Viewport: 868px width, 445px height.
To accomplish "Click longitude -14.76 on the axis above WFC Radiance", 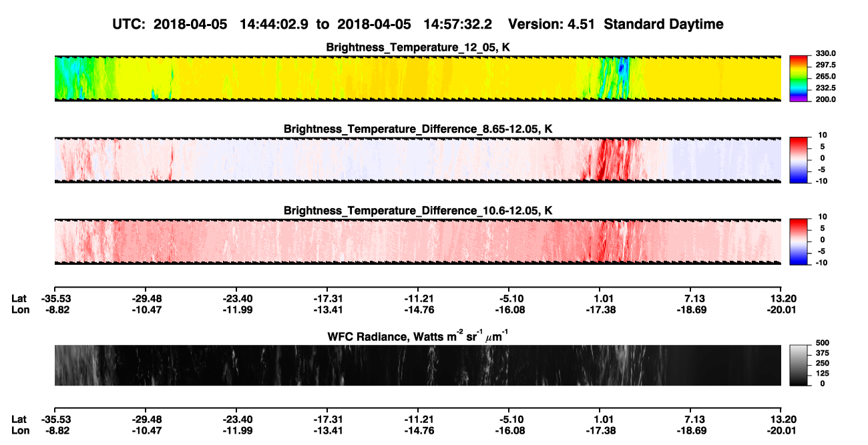I will coord(418,310).
